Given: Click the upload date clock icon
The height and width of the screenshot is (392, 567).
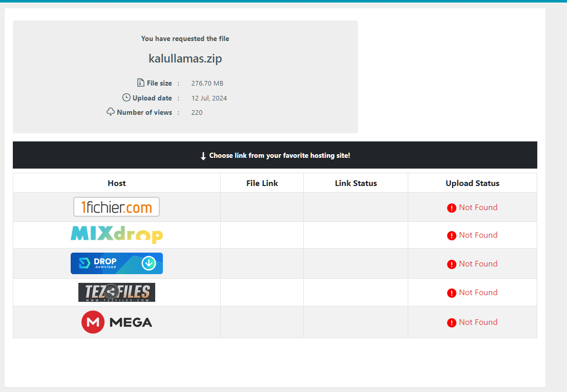Looking at the screenshot, I should (x=126, y=98).
